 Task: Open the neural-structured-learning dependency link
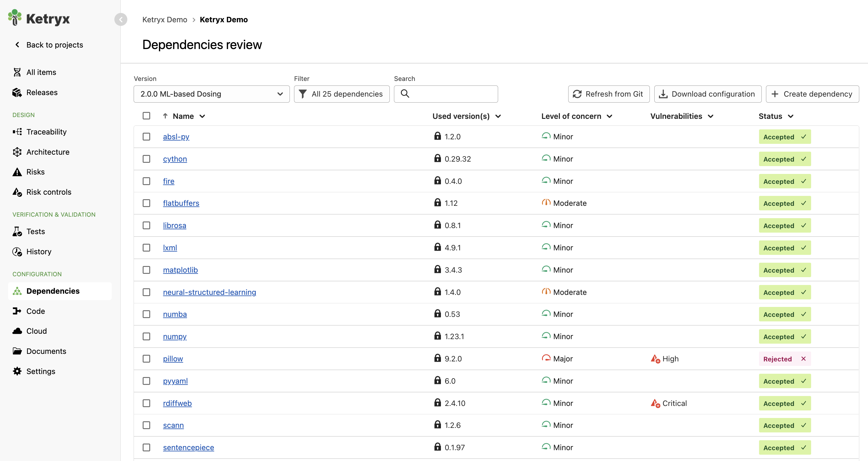tap(209, 292)
